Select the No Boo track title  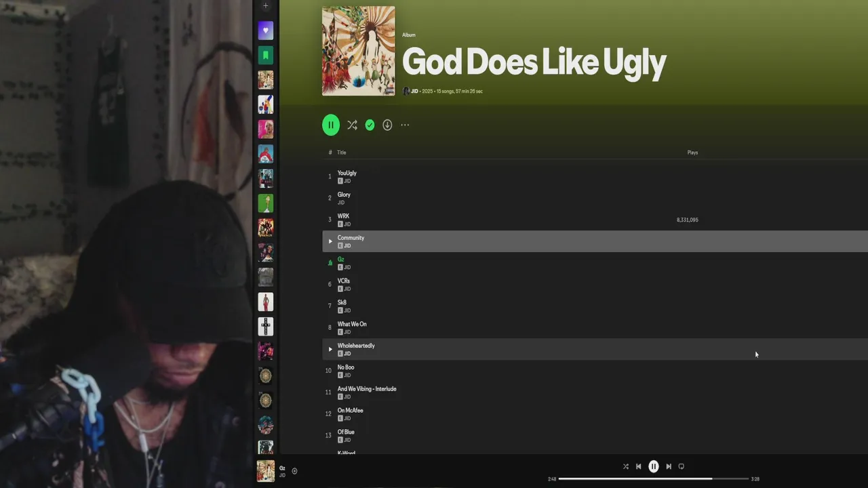pos(346,367)
